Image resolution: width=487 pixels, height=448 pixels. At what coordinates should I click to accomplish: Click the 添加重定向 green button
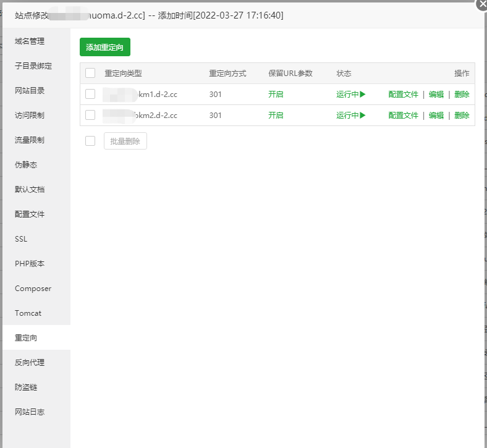click(x=105, y=47)
